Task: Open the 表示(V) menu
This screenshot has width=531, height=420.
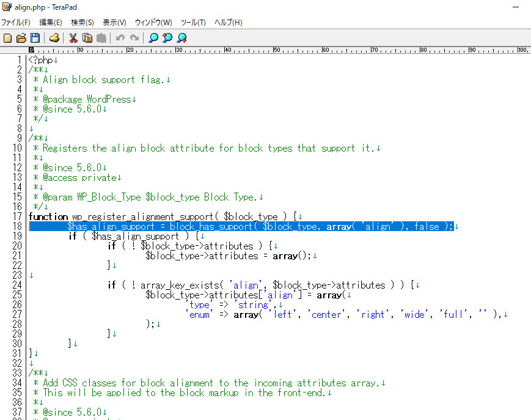Action: [x=114, y=23]
